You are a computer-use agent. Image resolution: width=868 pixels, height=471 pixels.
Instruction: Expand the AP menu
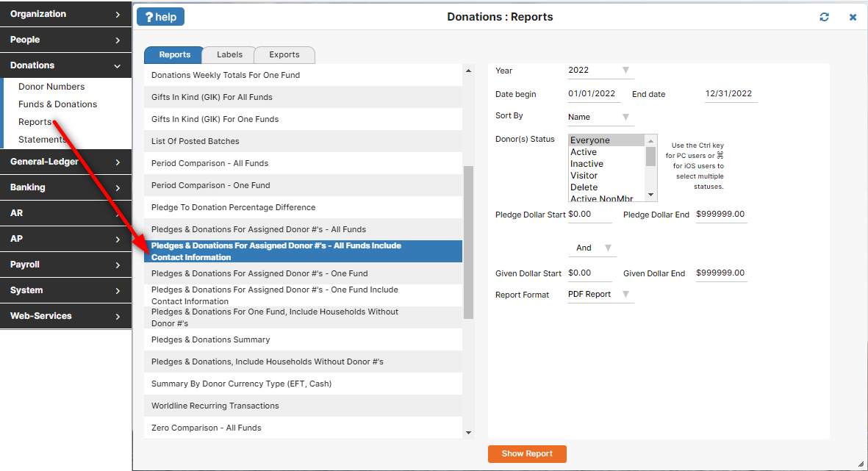(65, 239)
